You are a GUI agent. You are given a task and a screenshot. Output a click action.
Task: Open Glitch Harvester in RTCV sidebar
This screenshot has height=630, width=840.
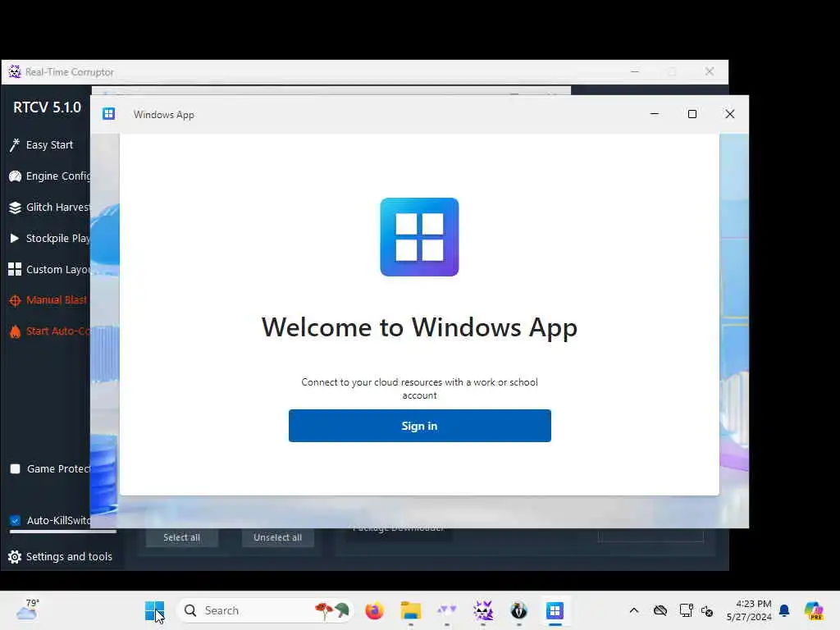58,208
